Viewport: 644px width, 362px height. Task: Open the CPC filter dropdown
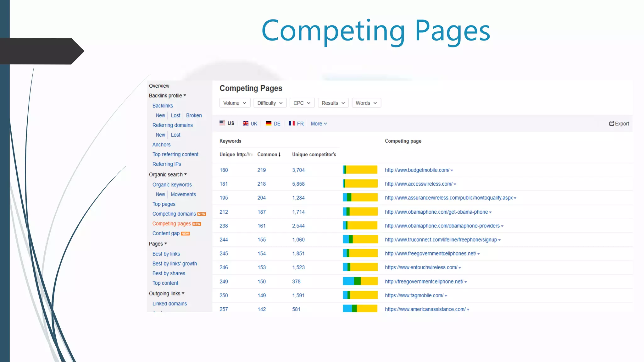[x=302, y=103]
